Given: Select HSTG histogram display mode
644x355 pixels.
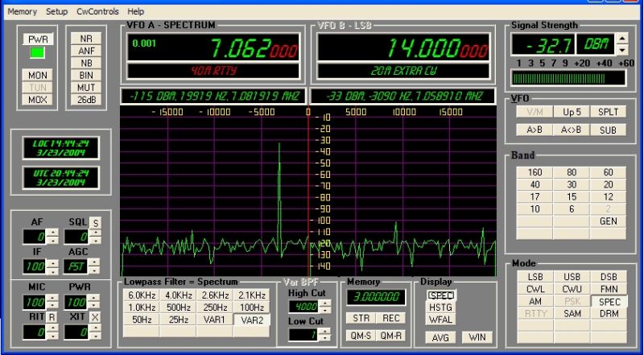Looking at the screenshot, I should [440, 308].
